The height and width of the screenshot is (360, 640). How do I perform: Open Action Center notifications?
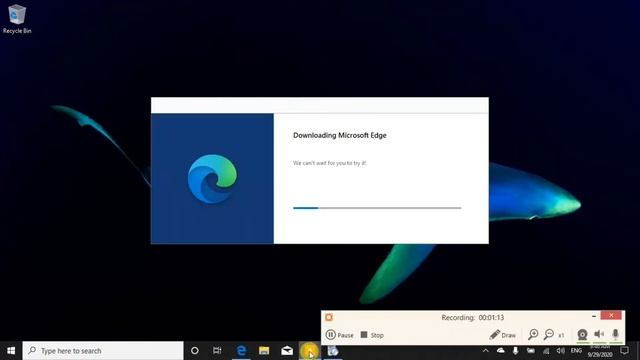pyautogui.click(x=624, y=351)
